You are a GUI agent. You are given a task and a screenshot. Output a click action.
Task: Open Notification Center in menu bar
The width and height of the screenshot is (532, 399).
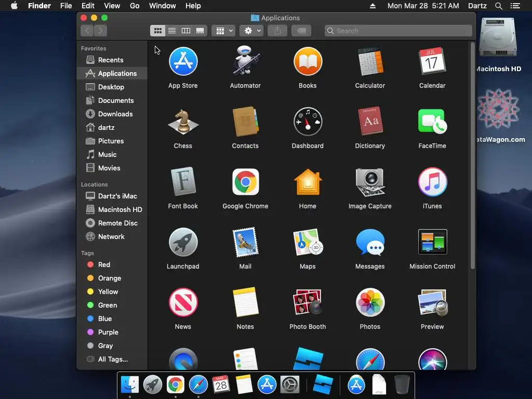(515, 6)
